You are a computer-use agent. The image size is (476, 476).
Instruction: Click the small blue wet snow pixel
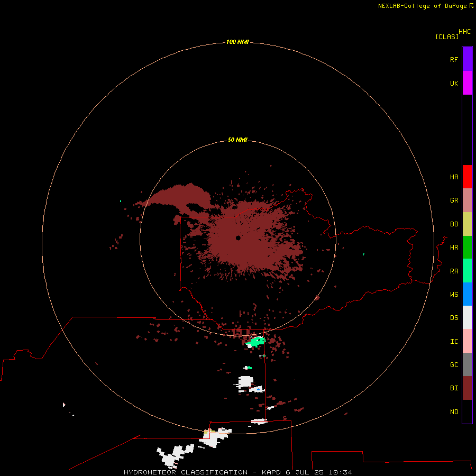[258, 389]
